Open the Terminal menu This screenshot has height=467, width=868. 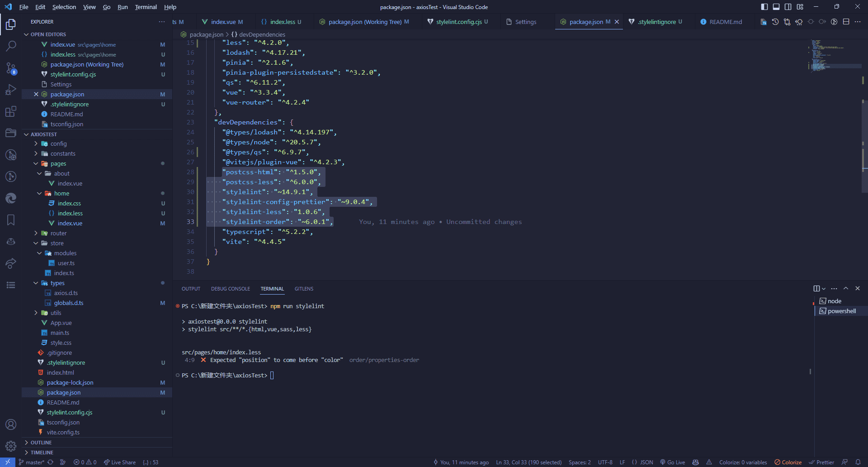pos(146,7)
